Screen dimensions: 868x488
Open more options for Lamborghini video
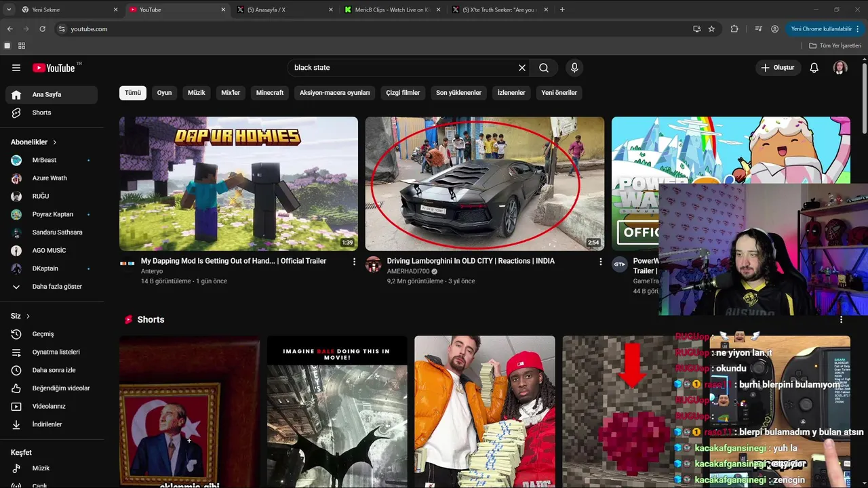click(x=600, y=262)
